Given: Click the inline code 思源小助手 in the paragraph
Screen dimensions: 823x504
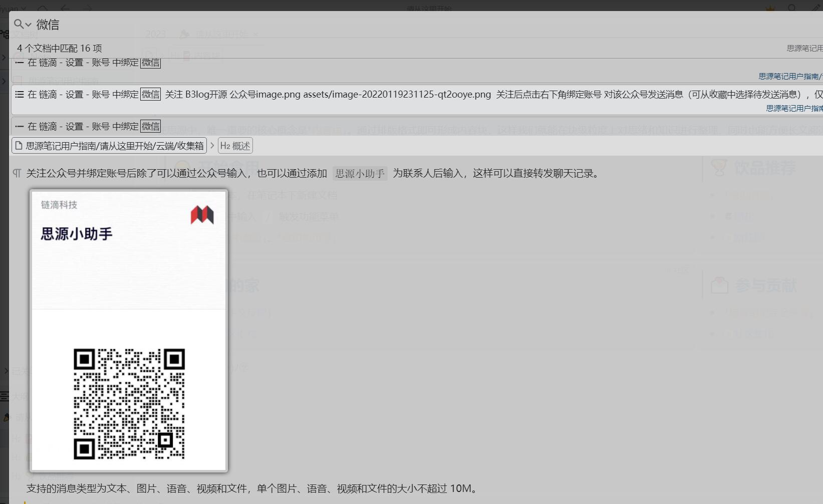Looking at the screenshot, I should 360,173.
